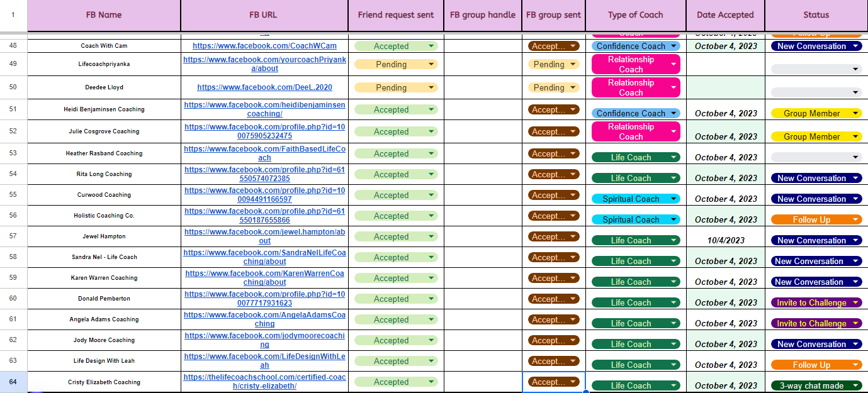
Task: Select the Rita Long Coaching name cell
Action: [104, 174]
